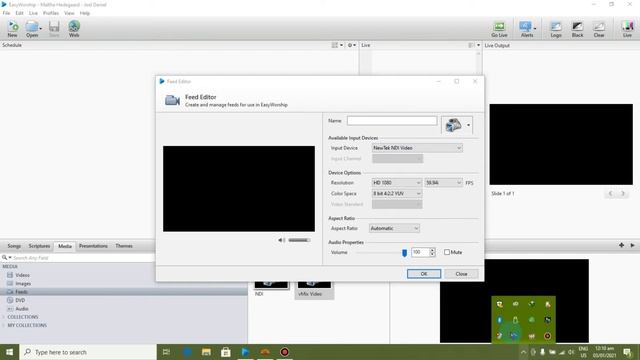
Task: Go to the previous slide arrow in Live Output
Action: pos(610,193)
